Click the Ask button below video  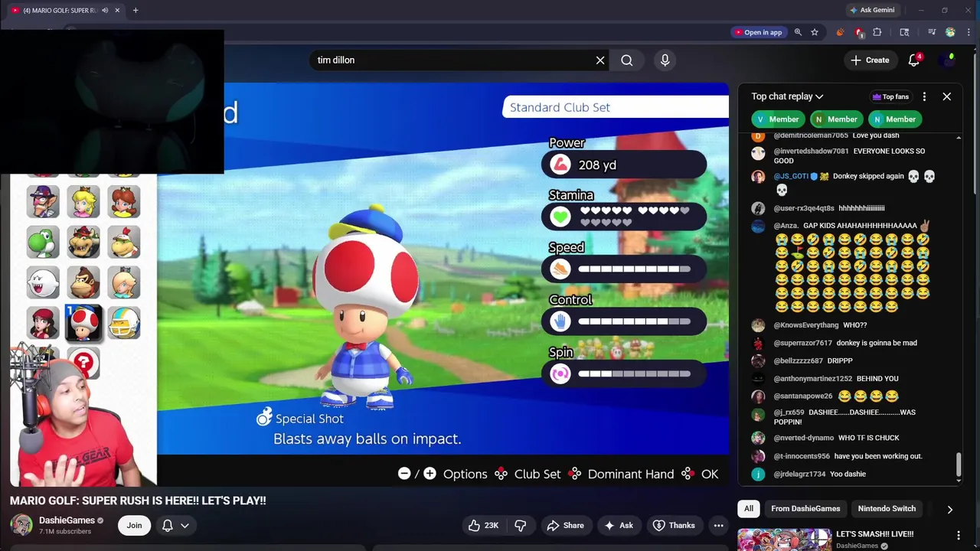[619, 525]
